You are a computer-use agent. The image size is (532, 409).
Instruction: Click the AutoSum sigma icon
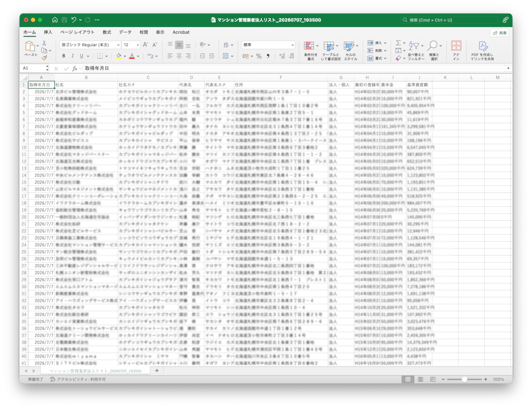point(398,43)
